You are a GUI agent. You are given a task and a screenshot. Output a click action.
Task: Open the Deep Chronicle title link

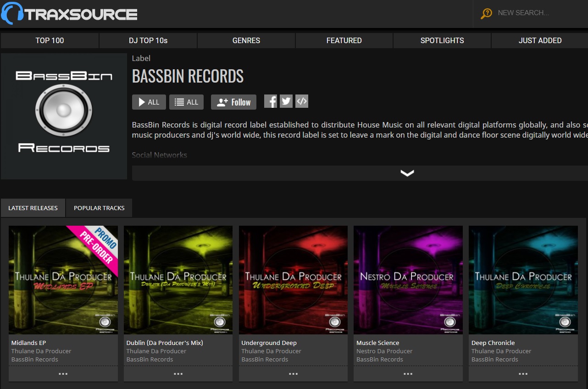[x=493, y=343]
